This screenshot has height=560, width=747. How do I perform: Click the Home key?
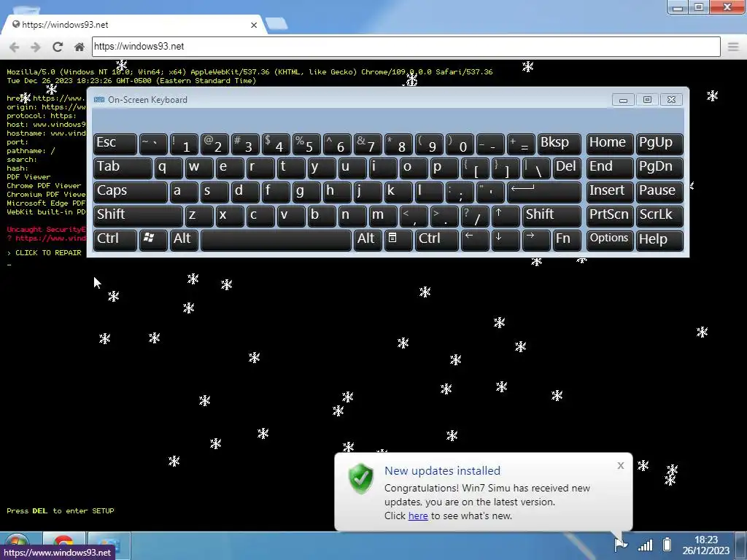coord(610,144)
